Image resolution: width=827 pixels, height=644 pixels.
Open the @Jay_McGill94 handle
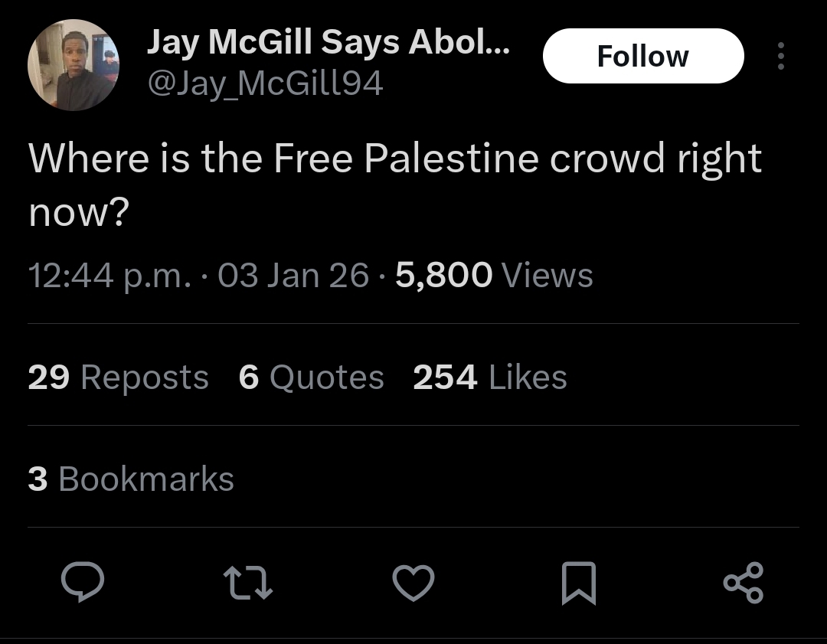tap(265, 83)
